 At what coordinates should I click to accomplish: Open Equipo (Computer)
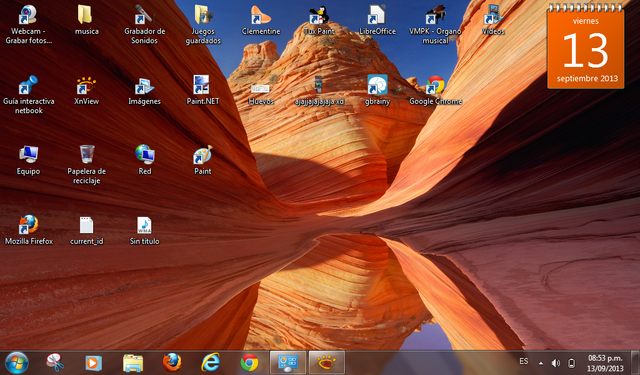[x=28, y=160]
